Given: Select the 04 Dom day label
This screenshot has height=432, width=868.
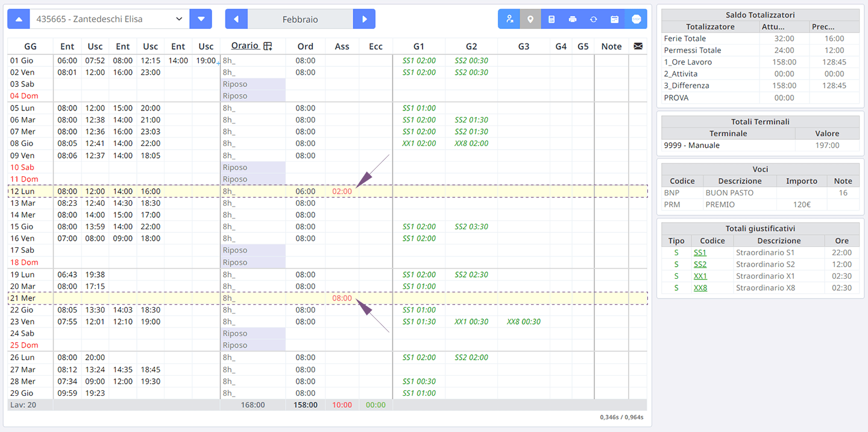Looking at the screenshot, I should click(x=24, y=96).
